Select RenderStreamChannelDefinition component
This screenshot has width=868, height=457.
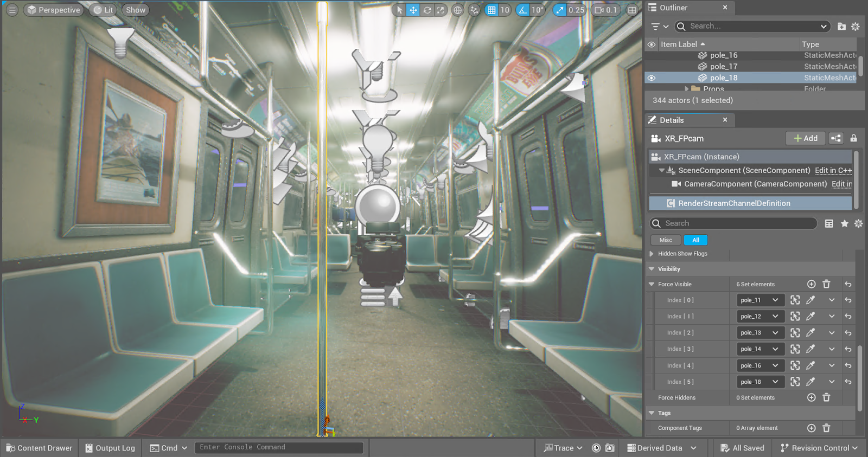750,203
